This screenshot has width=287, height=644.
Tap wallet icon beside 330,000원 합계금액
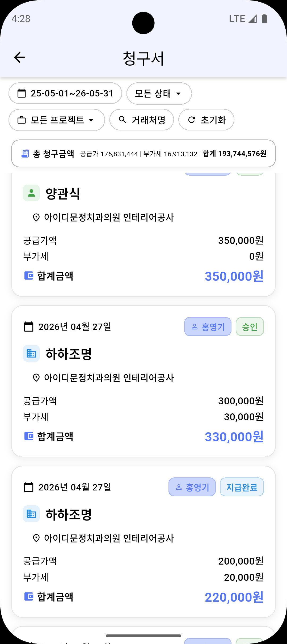pos(29,436)
